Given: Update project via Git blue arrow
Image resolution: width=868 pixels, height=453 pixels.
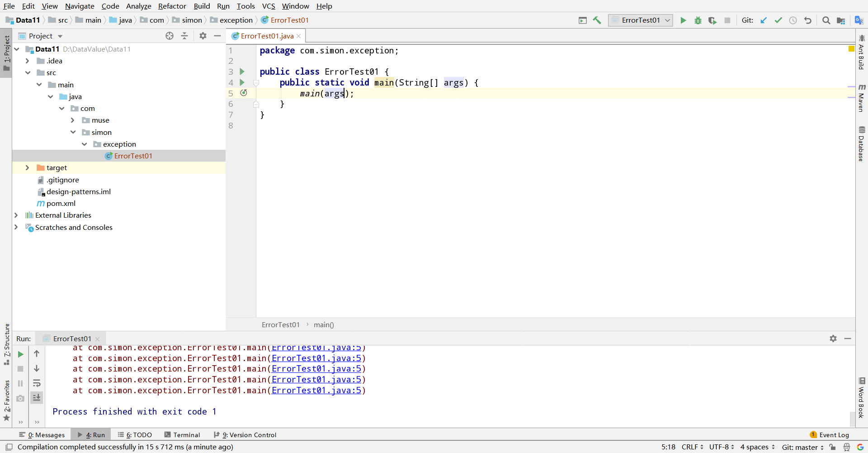Looking at the screenshot, I should [x=764, y=20].
